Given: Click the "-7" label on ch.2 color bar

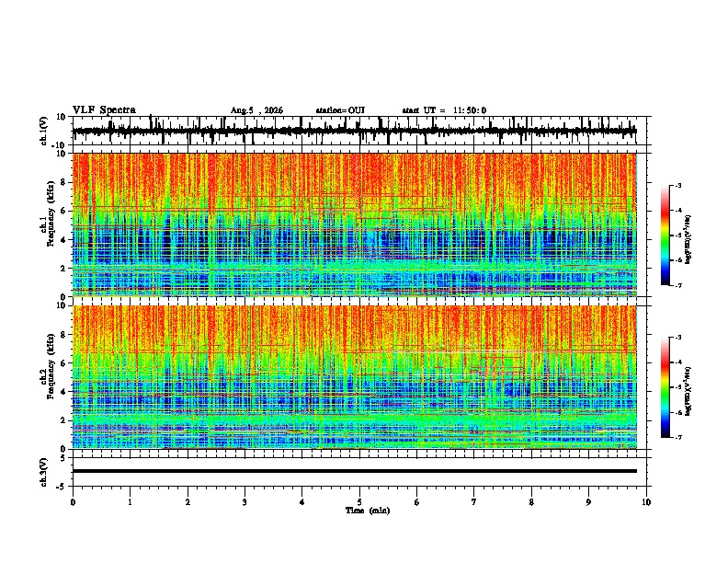Looking at the screenshot, I should point(678,437).
